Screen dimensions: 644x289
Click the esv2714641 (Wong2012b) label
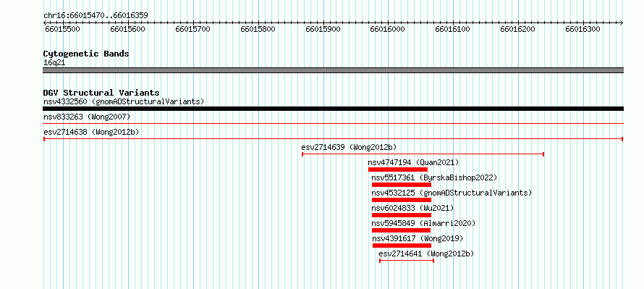pyautogui.click(x=426, y=254)
